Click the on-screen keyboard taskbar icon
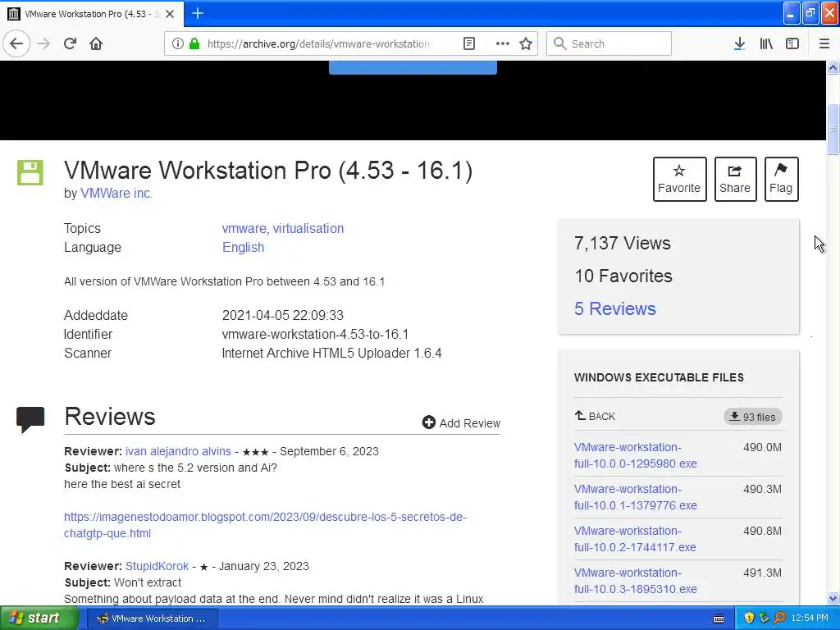 tap(719, 619)
